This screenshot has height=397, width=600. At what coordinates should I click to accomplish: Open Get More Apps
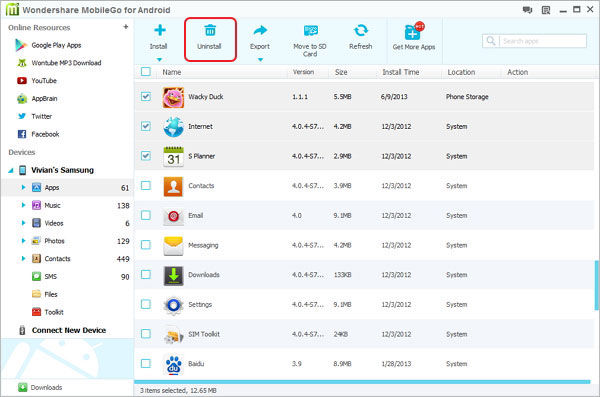[x=414, y=37]
